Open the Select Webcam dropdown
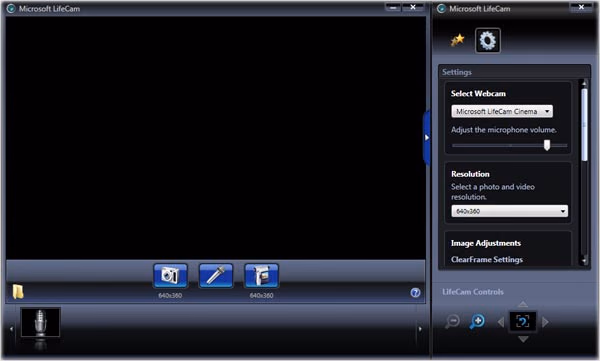Image resolution: width=600 pixels, height=361 pixels. (x=502, y=111)
